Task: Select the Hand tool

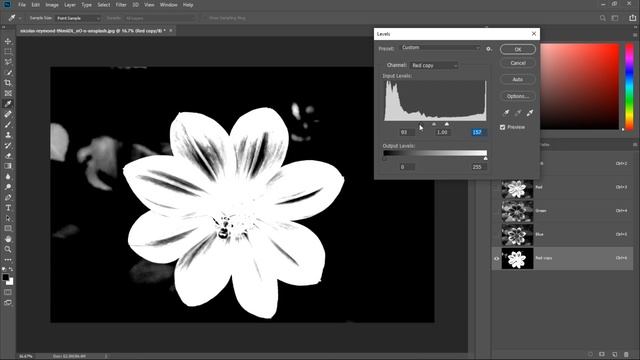Action: tap(8, 239)
